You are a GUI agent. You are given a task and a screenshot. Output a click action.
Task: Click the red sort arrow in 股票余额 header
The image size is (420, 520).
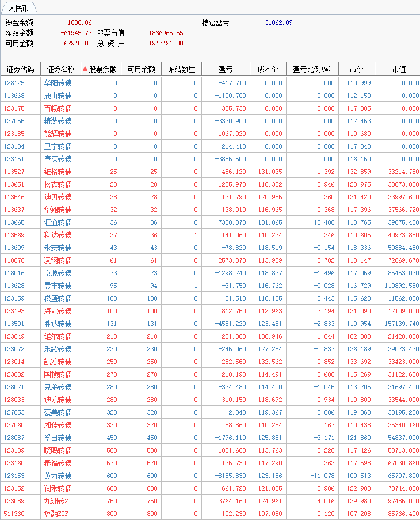[x=85, y=69]
